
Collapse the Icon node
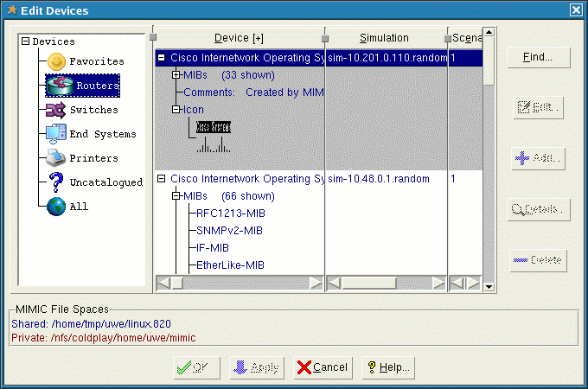pyautogui.click(x=176, y=110)
